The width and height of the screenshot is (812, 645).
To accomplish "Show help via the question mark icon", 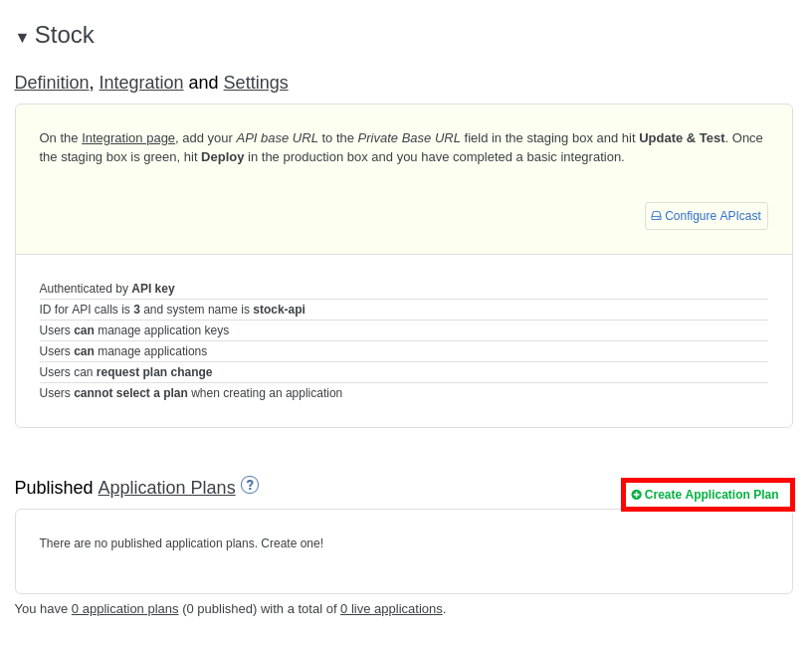I will pos(250,485).
